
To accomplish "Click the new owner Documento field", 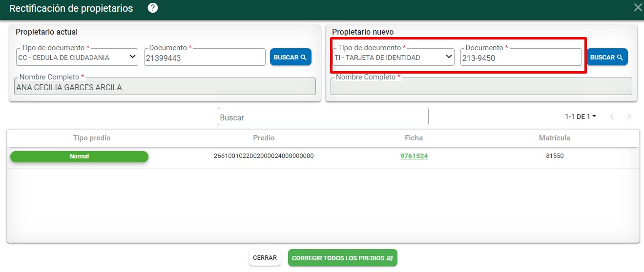I will [520, 58].
